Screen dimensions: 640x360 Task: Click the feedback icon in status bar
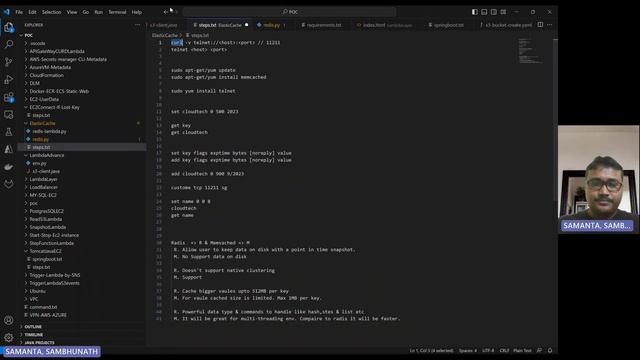[540, 350]
